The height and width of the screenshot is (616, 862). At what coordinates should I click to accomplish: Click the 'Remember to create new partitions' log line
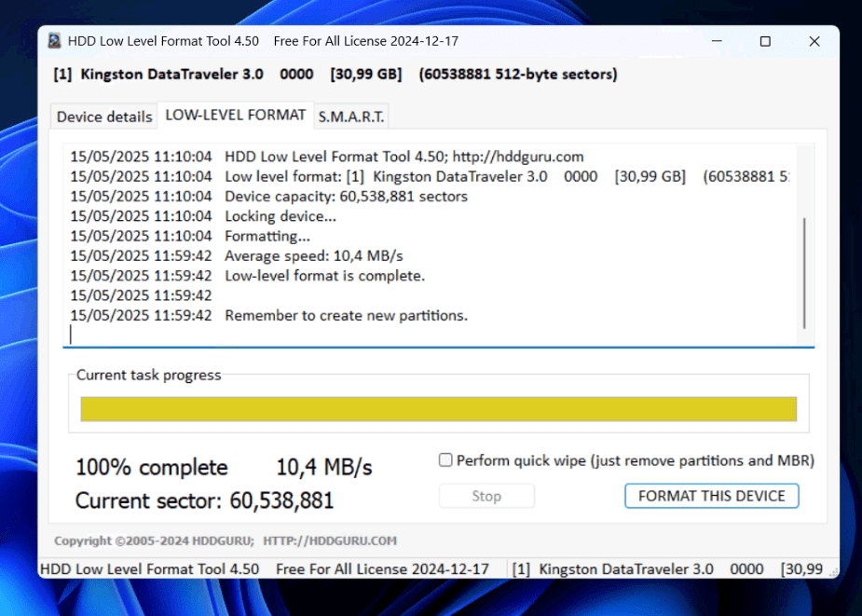(346, 315)
